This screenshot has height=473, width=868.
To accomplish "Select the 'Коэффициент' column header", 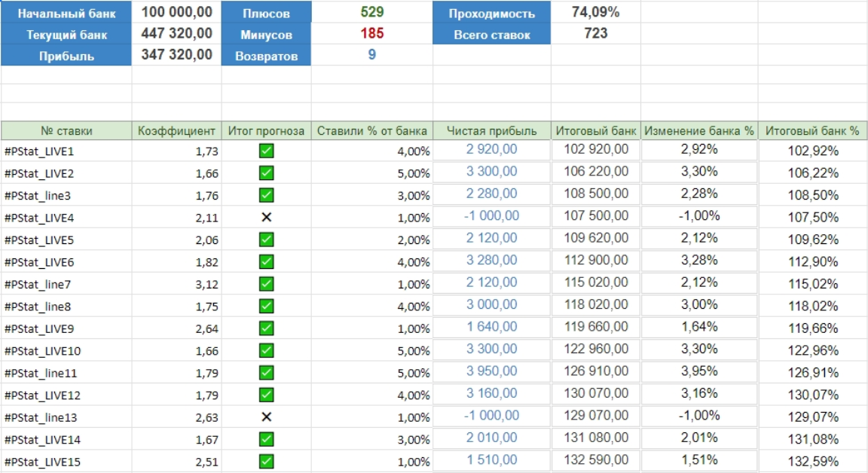I will 176,131.
